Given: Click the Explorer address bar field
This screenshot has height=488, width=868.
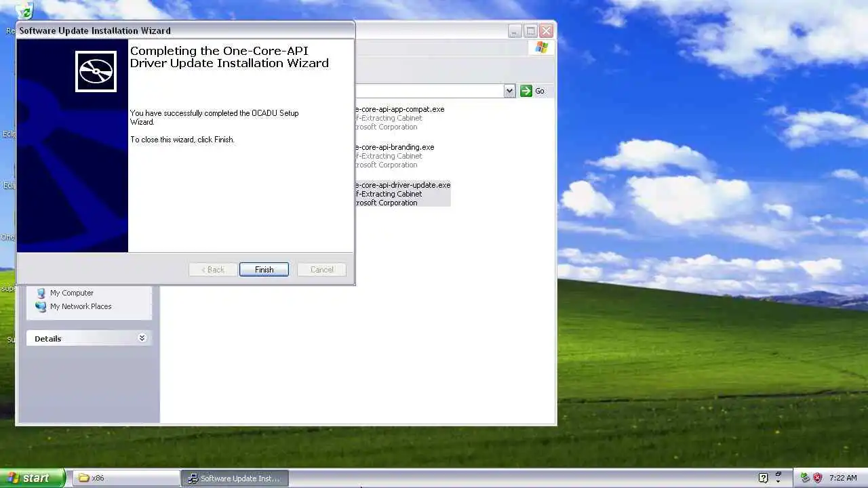Looking at the screenshot, I should [x=429, y=91].
